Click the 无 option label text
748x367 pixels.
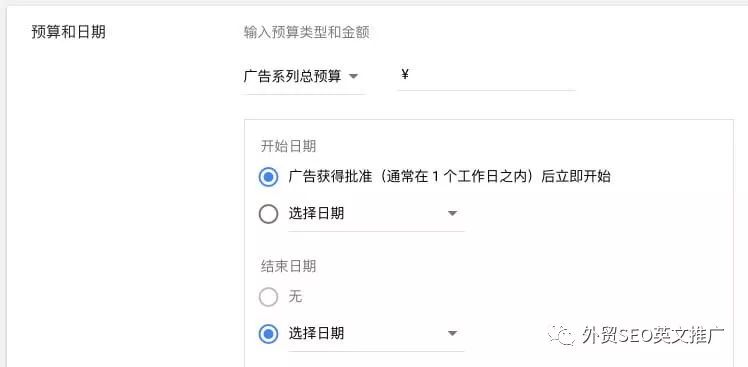pos(295,297)
